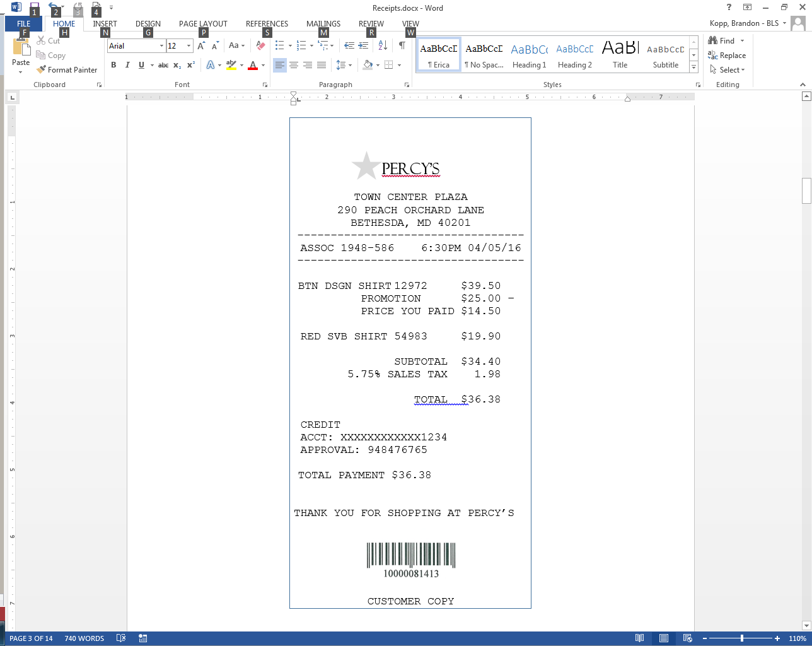The image size is (812, 646).
Task: Collapse the ribbon with the arrow
Action: (803, 85)
